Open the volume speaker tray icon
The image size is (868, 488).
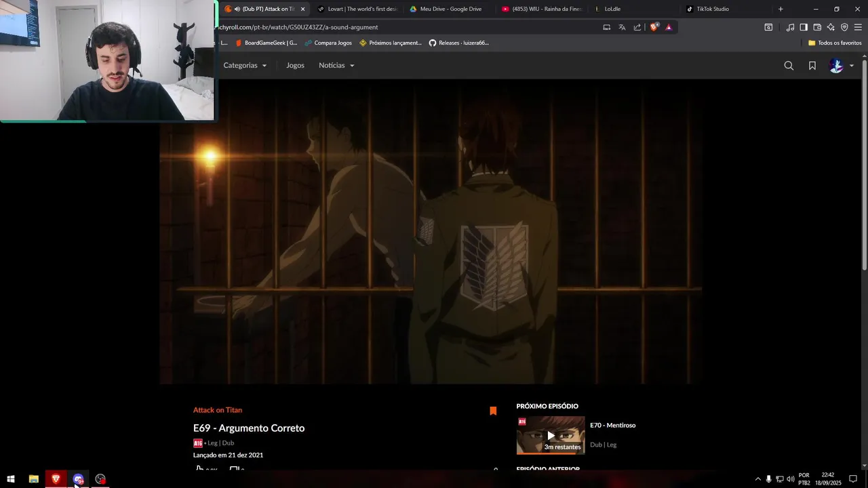791,479
